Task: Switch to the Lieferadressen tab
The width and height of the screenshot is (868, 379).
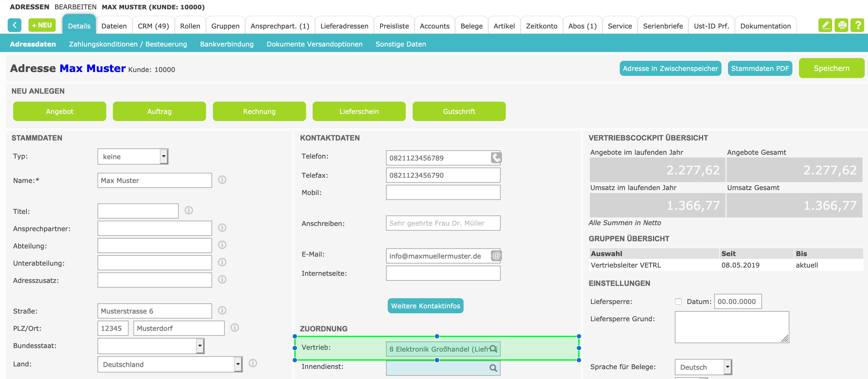Action: point(344,26)
